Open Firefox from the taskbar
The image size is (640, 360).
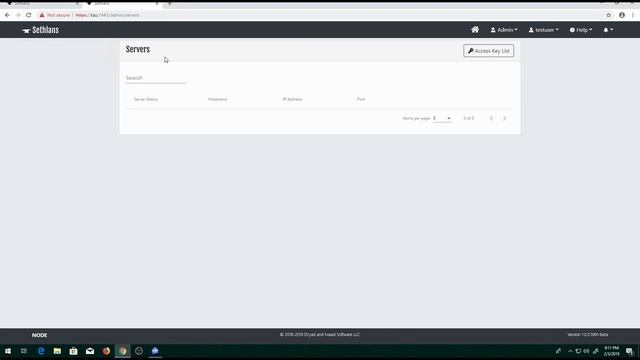[106, 351]
